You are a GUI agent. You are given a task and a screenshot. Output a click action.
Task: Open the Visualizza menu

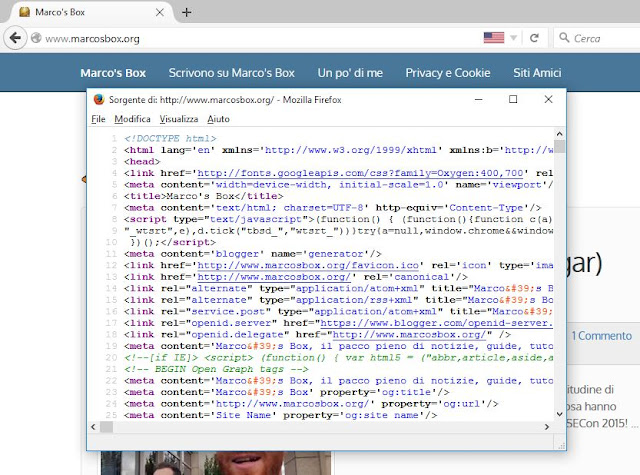click(179, 119)
